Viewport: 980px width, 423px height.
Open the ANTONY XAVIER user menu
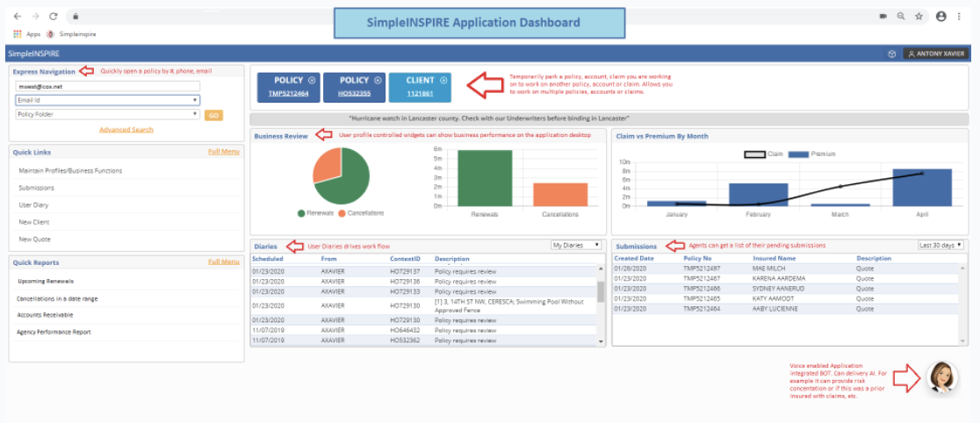(x=936, y=54)
